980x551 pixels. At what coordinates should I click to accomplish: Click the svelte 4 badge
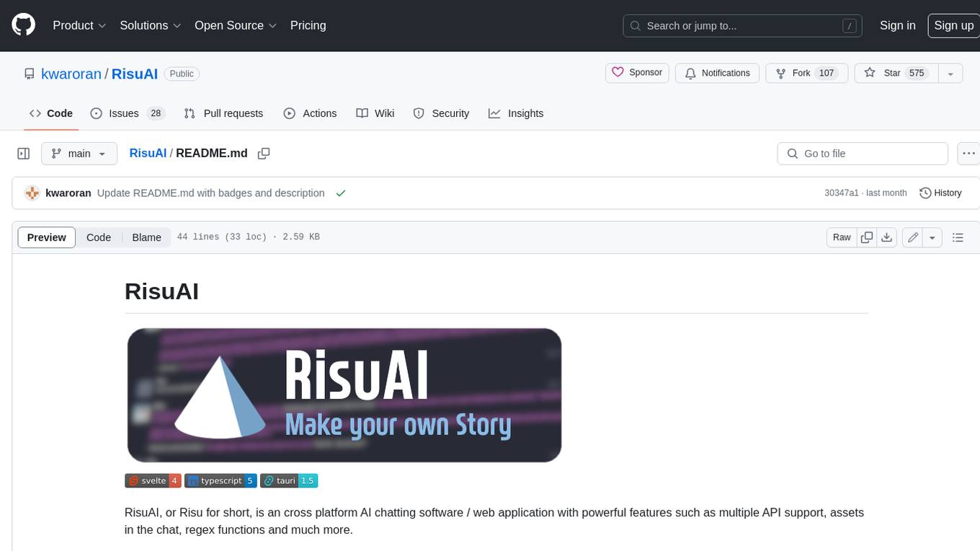tap(152, 480)
